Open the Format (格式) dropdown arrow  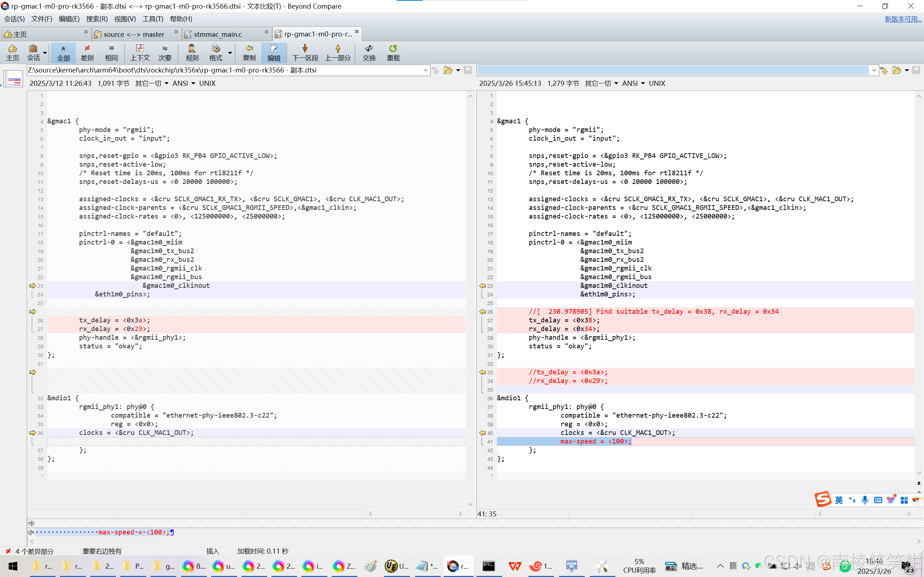pyautogui.click(x=230, y=53)
